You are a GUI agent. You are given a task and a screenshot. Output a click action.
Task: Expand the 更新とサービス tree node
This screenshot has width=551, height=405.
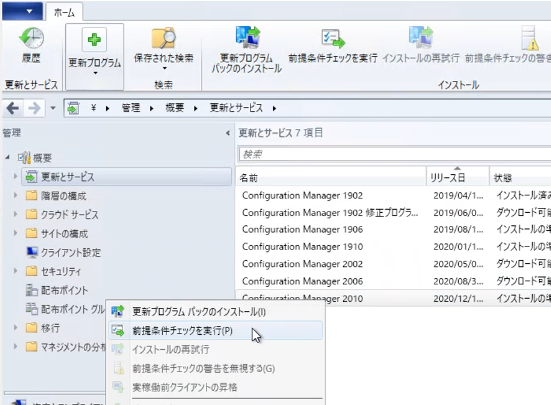pyautogui.click(x=15, y=176)
